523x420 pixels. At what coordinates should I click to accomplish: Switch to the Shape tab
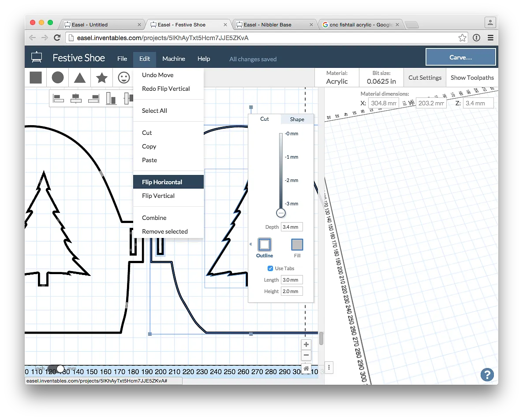point(297,119)
